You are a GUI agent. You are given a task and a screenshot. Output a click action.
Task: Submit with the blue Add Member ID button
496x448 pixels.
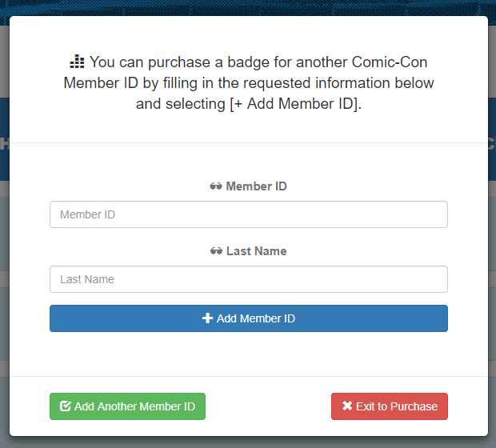coord(249,318)
